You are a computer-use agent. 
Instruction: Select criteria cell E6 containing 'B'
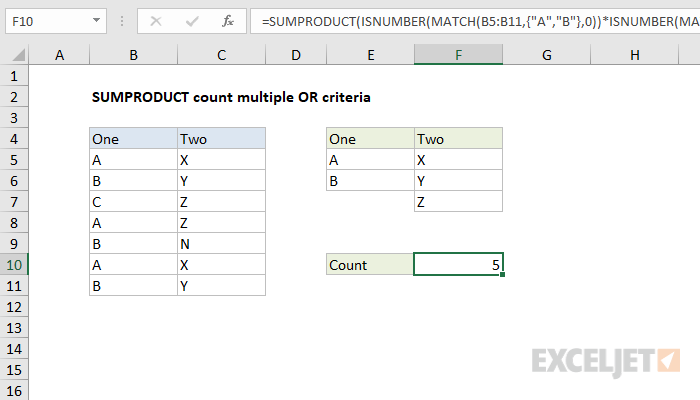[371, 181]
